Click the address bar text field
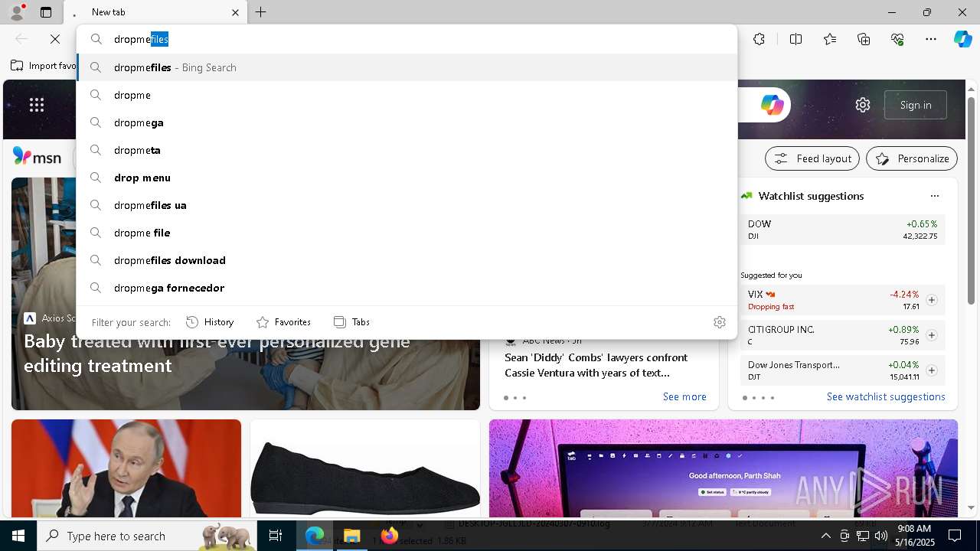Screen dimensions: 980x551 407,39
